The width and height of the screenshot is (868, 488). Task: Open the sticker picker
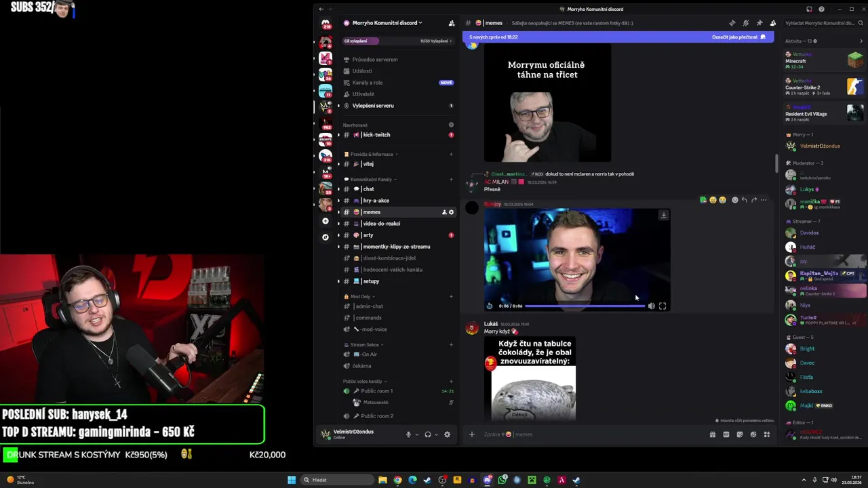[740, 434]
